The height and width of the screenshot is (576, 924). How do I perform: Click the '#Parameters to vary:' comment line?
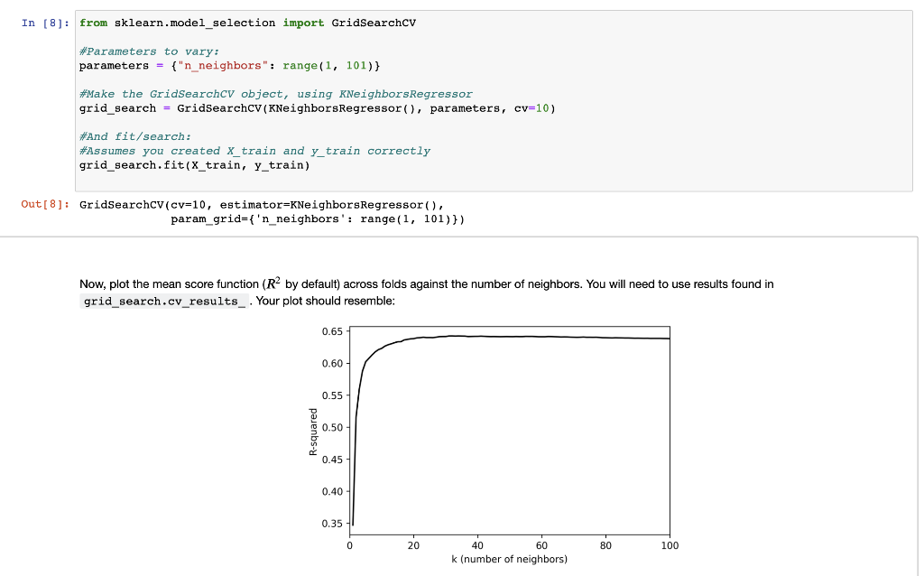coord(149,51)
